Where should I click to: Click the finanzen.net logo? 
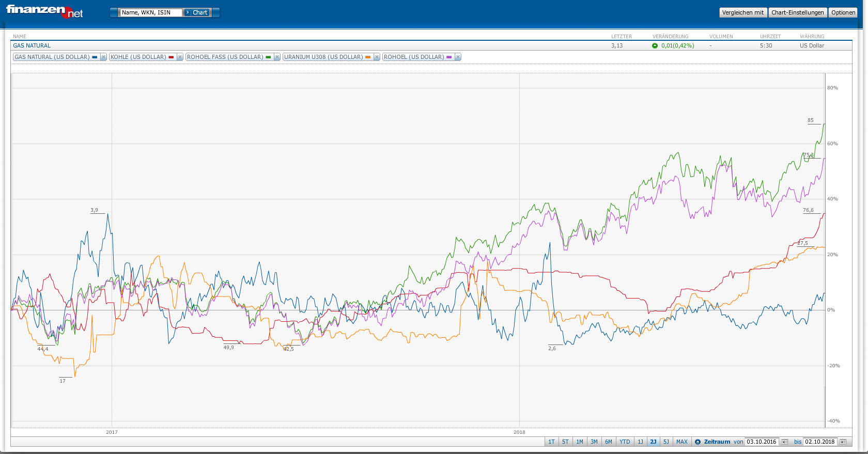pyautogui.click(x=44, y=11)
